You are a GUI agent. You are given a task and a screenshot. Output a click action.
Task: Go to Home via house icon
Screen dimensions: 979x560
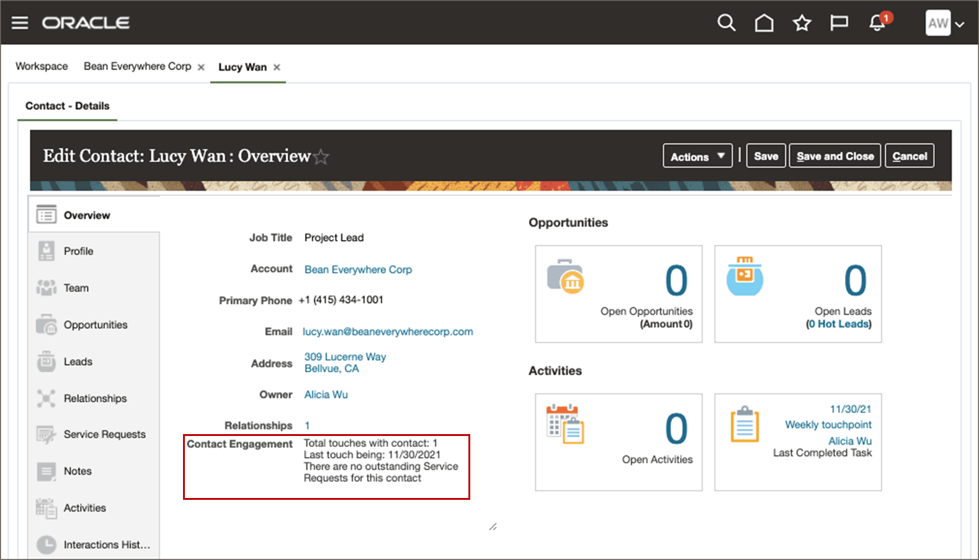764,23
